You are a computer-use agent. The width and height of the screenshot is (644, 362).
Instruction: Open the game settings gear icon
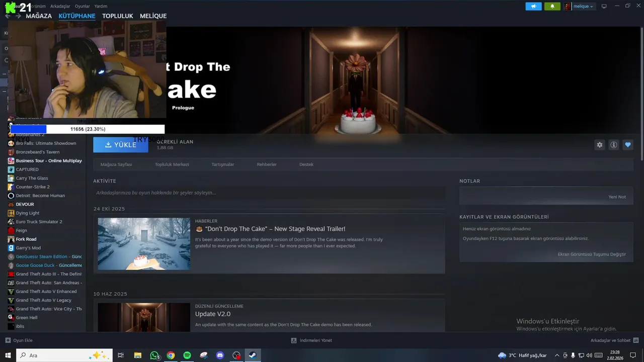600,145
